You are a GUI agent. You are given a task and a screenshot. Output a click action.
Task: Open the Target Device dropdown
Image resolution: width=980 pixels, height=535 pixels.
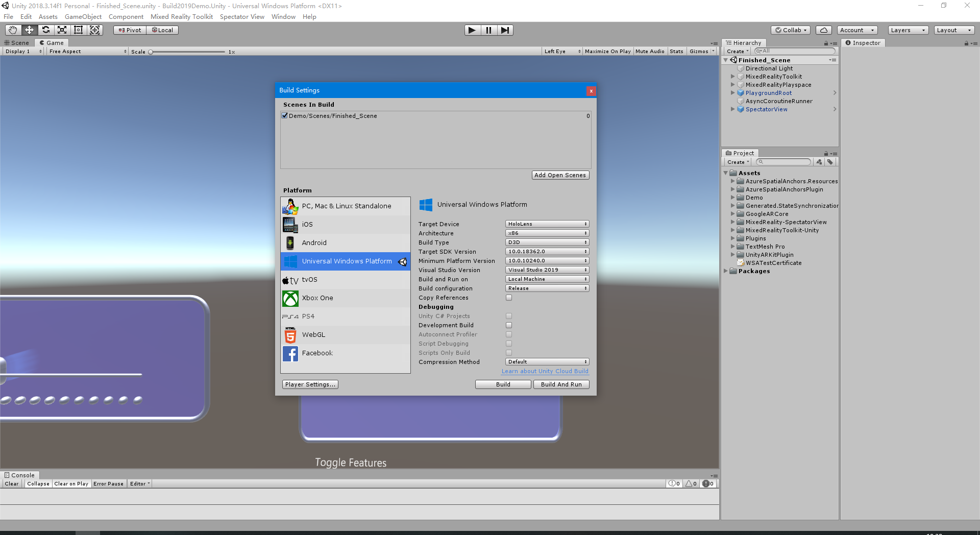547,224
